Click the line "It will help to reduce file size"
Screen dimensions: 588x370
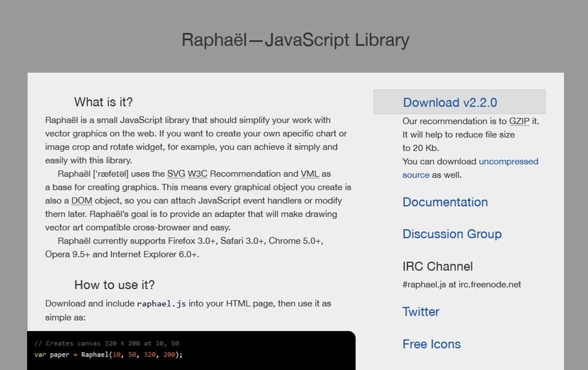click(x=459, y=134)
